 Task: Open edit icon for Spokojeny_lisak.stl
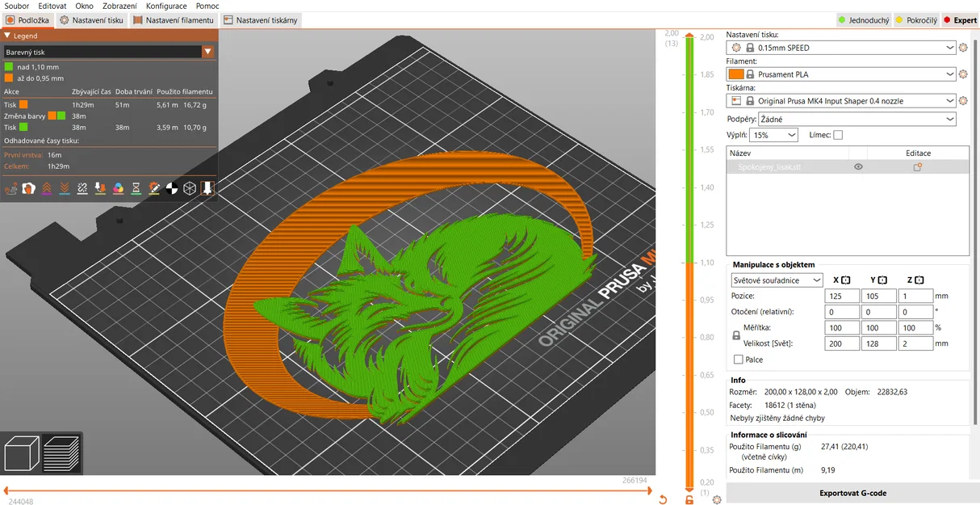coord(917,167)
